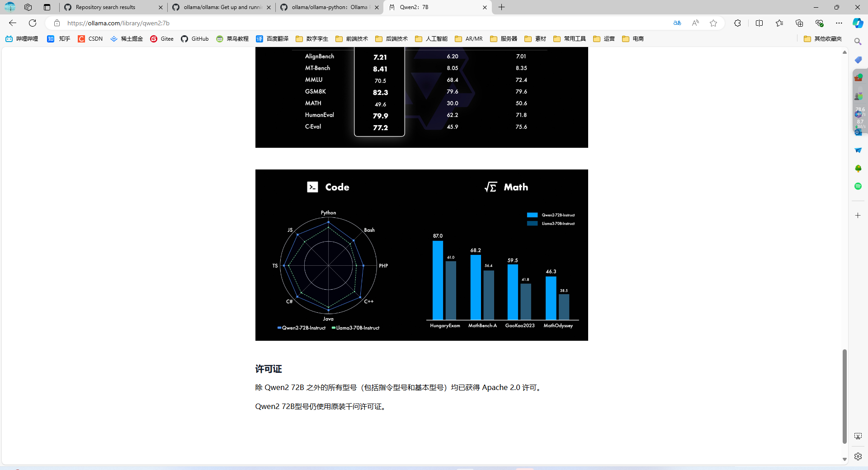Open the sidebar search
The image size is (868, 470).
[858, 42]
